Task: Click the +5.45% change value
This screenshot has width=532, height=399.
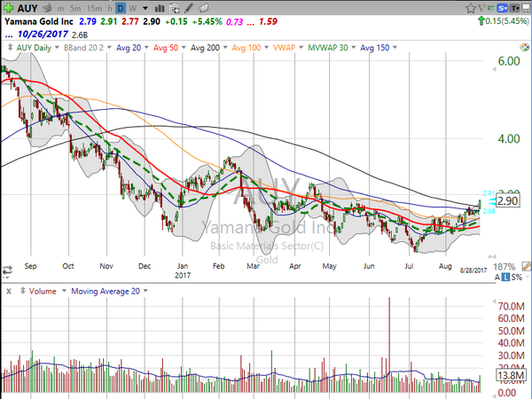Action: tap(207, 21)
